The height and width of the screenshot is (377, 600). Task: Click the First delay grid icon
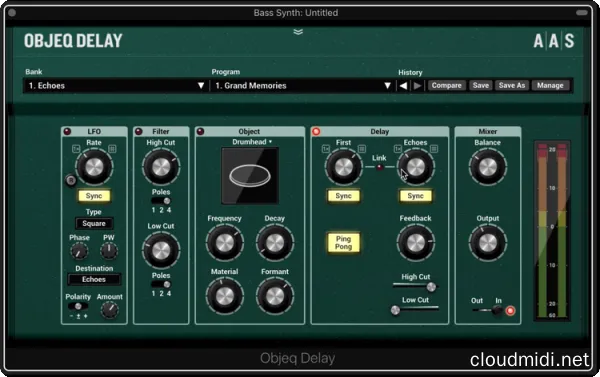(362, 149)
